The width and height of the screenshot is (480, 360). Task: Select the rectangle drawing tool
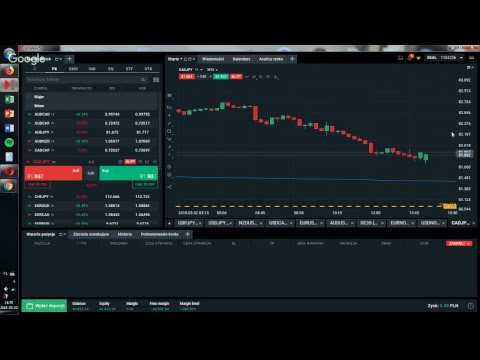click(170, 131)
